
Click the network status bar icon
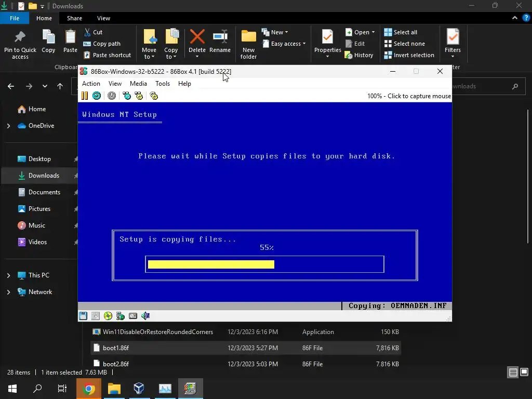coord(121,316)
